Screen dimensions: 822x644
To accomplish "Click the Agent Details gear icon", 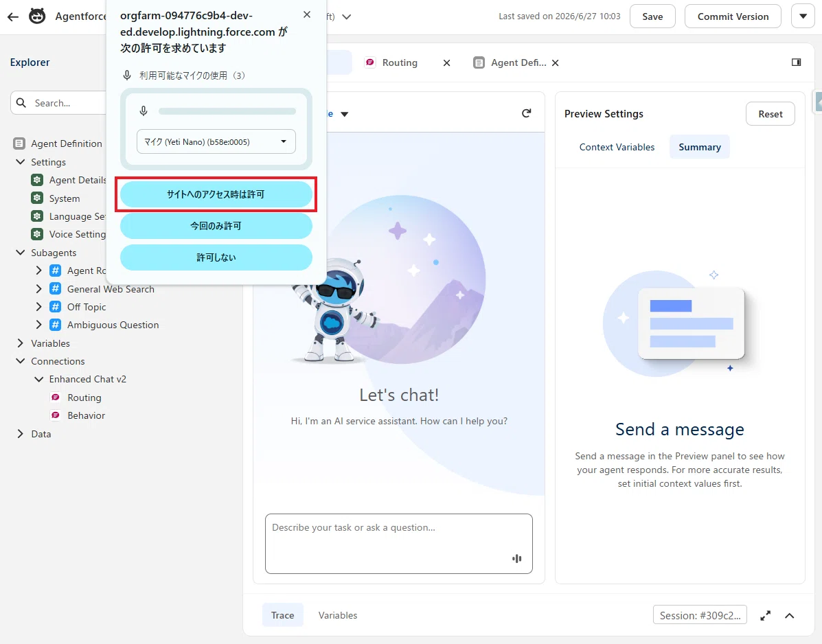I will 36,180.
